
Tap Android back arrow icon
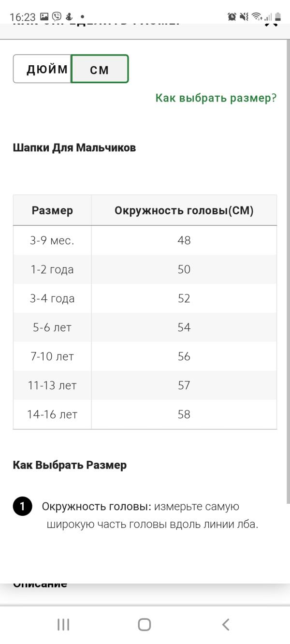(x=226, y=625)
